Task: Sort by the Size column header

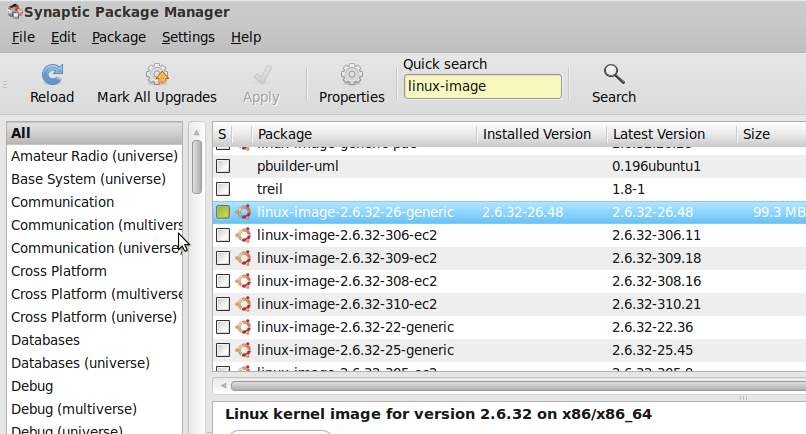Action: click(771, 134)
